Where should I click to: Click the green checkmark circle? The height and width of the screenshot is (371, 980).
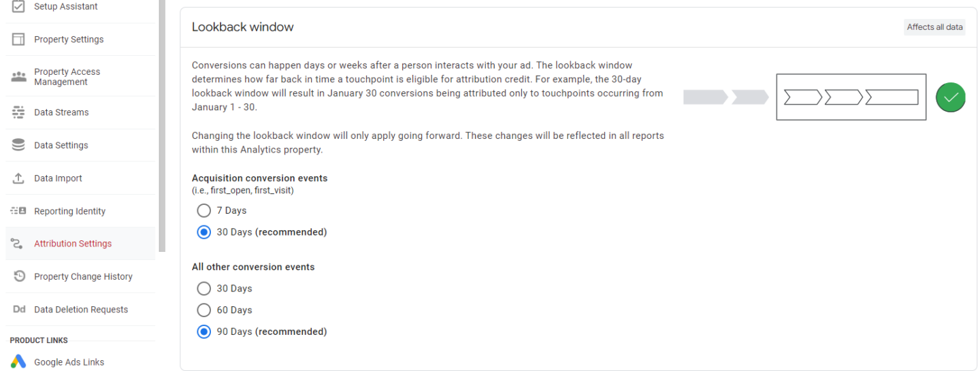[x=951, y=97]
